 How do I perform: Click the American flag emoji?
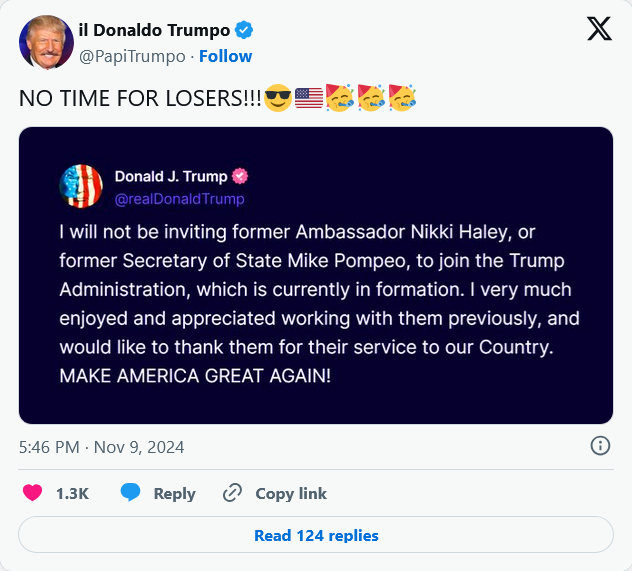pyautogui.click(x=308, y=99)
